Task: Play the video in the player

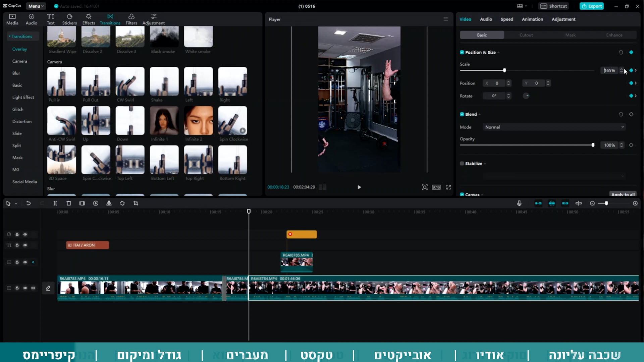Action: point(359,187)
